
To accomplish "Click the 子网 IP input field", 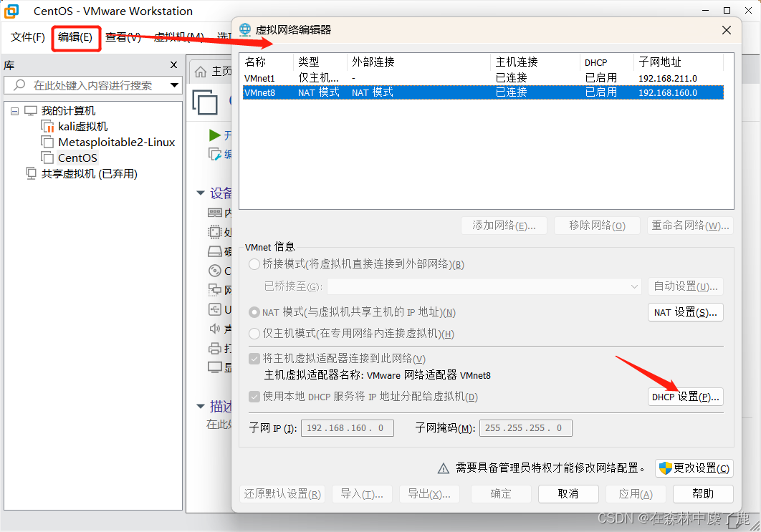I will coord(347,428).
